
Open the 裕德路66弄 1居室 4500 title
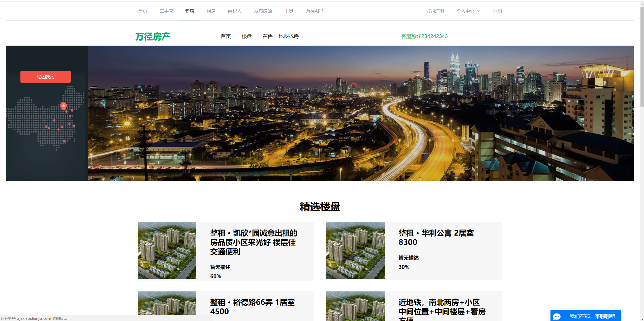pyautogui.click(x=252, y=307)
